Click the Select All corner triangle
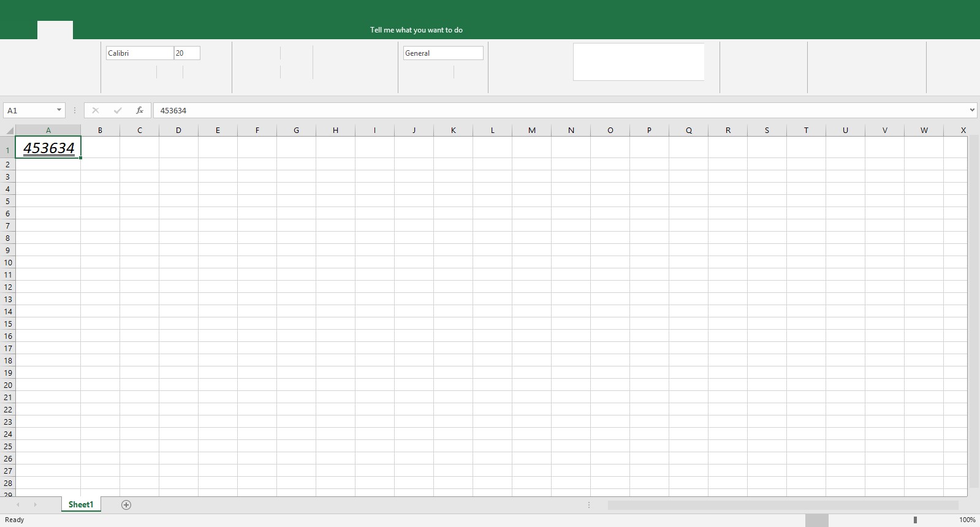This screenshot has height=527, width=980. pyautogui.click(x=9, y=131)
